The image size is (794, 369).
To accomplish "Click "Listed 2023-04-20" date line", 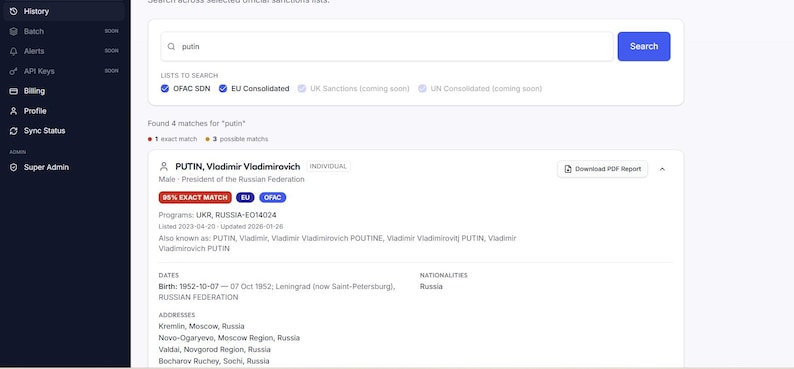I will click(x=221, y=227).
